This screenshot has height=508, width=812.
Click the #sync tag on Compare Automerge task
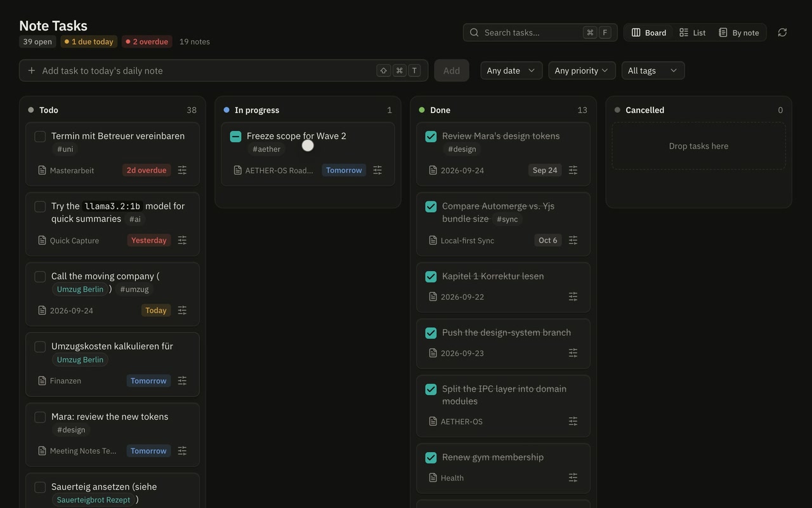[507, 219]
